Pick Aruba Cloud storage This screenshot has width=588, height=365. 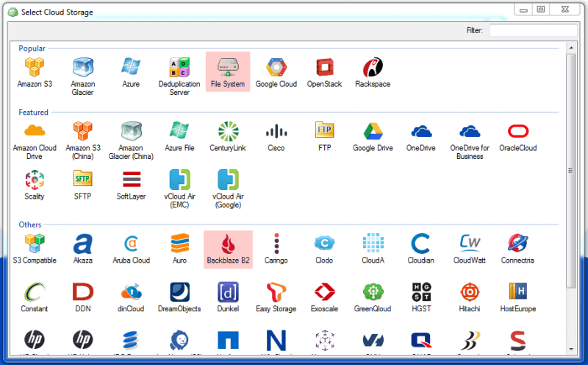(x=131, y=249)
